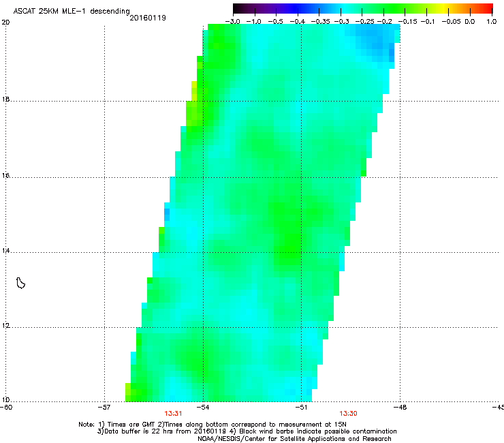Click longitude label -48 on bottom axis
This screenshot has height=443, width=504.
[400, 408]
